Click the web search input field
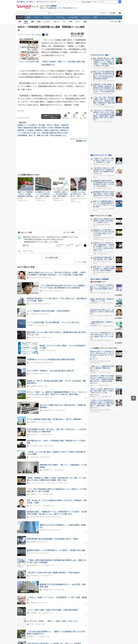Viewport: 138px width, 644px height. coord(108,2)
